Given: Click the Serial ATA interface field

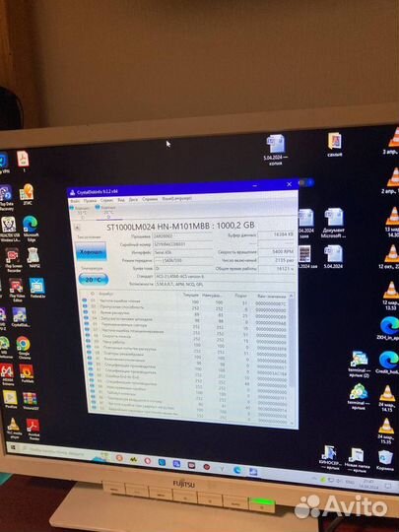Looking at the screenshot, I should click(x=183, y=252).
